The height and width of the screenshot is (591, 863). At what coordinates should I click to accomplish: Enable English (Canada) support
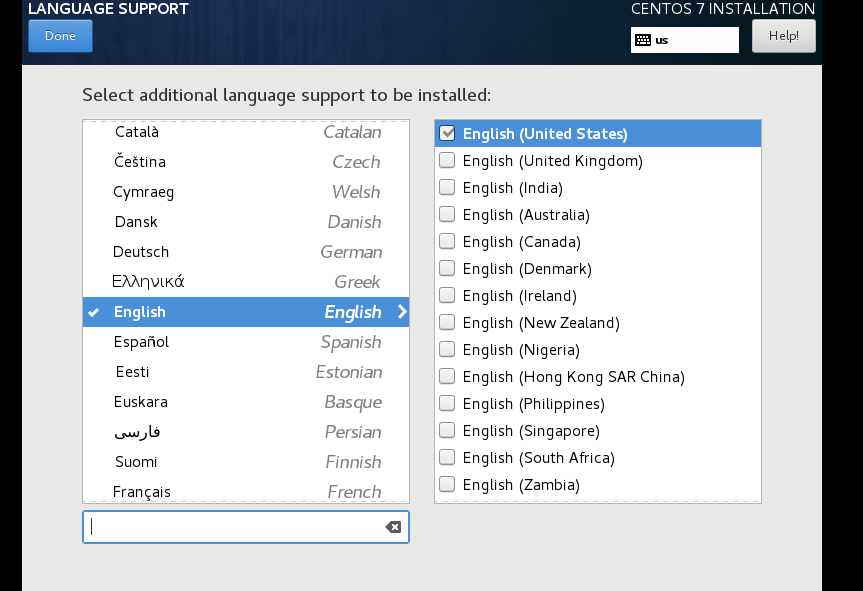447,241
